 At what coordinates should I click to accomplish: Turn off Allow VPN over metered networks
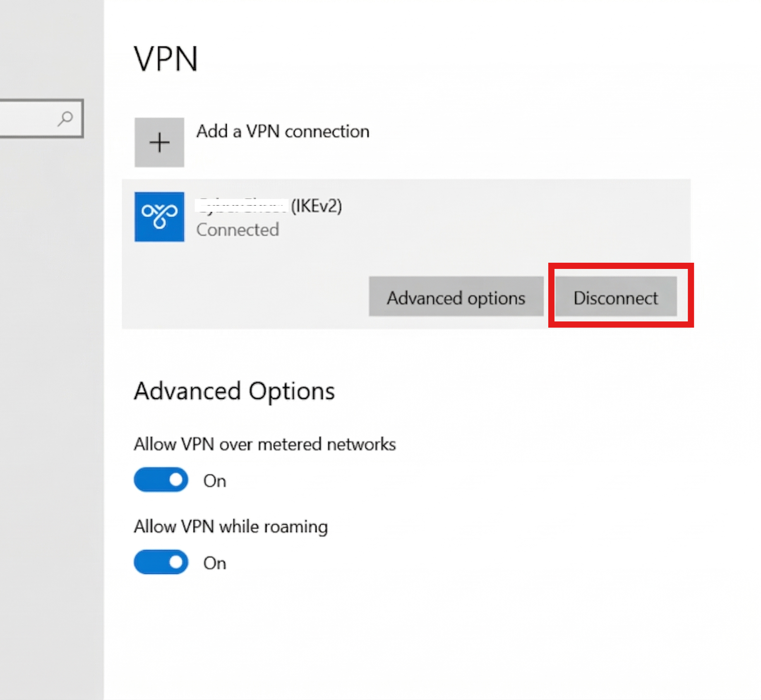pyautogui.click(x=161, y=479)
